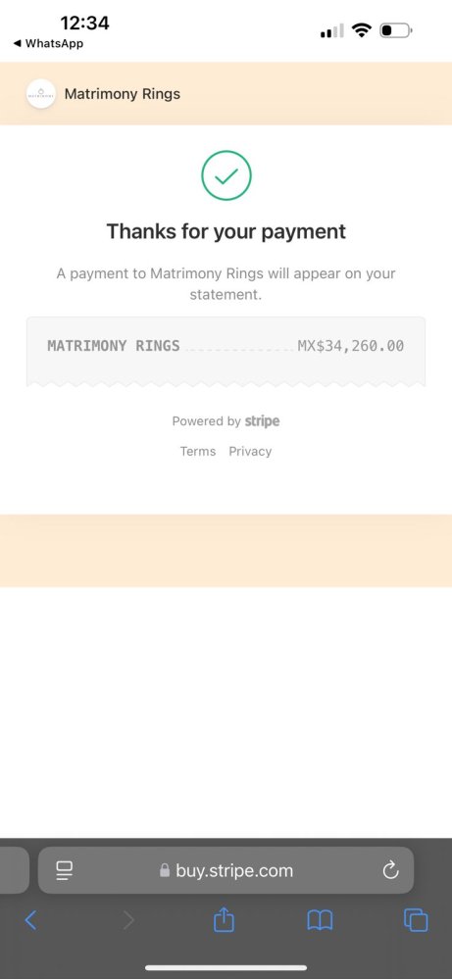Image resolution: width=452 pixels, height=980 pixels.
Task: Tap the green checkmark circle
Action: click(226, 176)
